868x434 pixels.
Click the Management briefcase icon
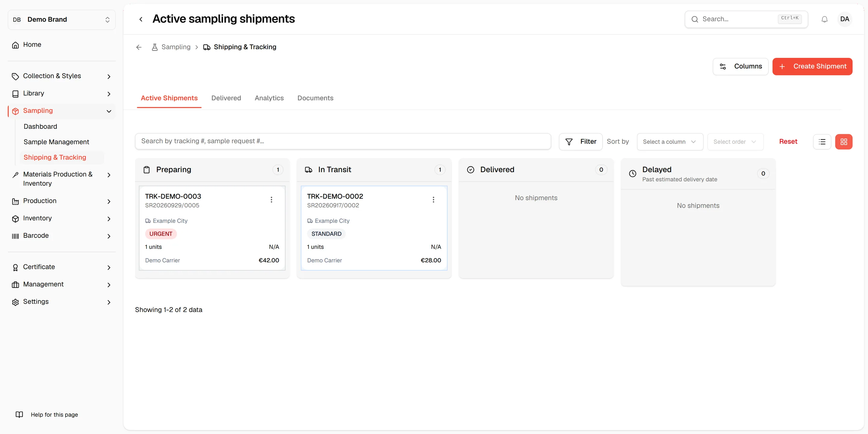[x=15, y=285]
